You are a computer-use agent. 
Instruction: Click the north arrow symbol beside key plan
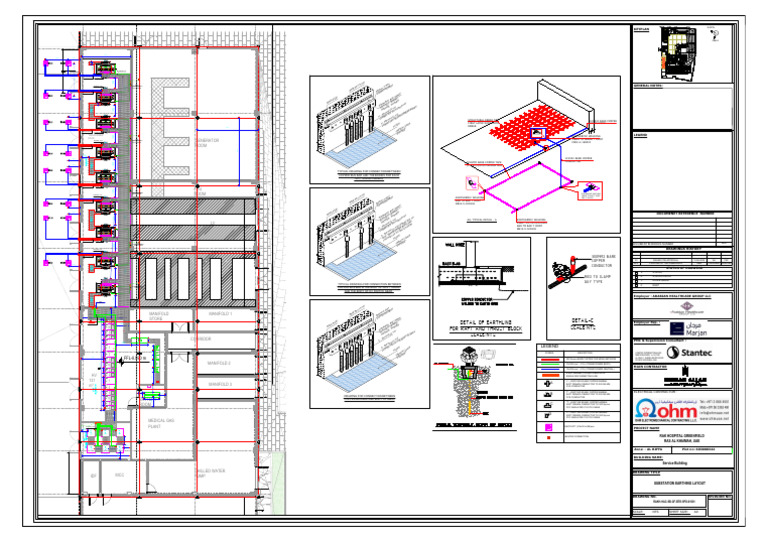point(715,35)
